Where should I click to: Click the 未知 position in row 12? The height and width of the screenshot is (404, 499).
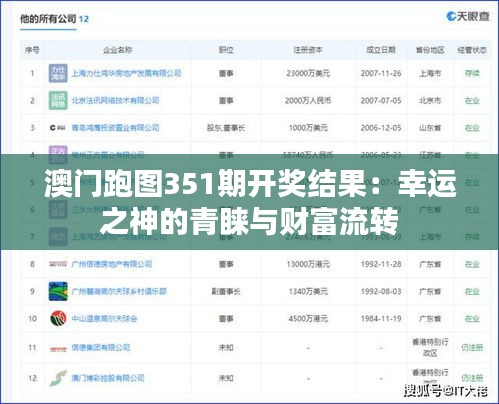(x=226, y=378)
